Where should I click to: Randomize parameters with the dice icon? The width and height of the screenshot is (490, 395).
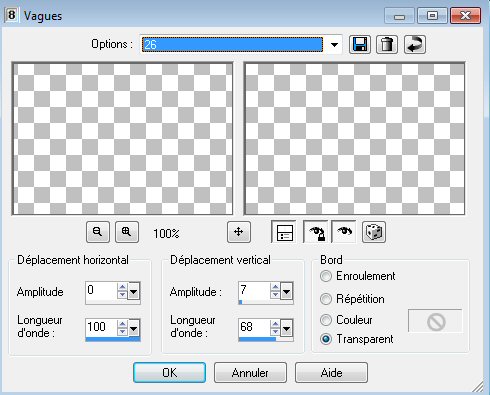pyautogui.click(x=374, y=232)
